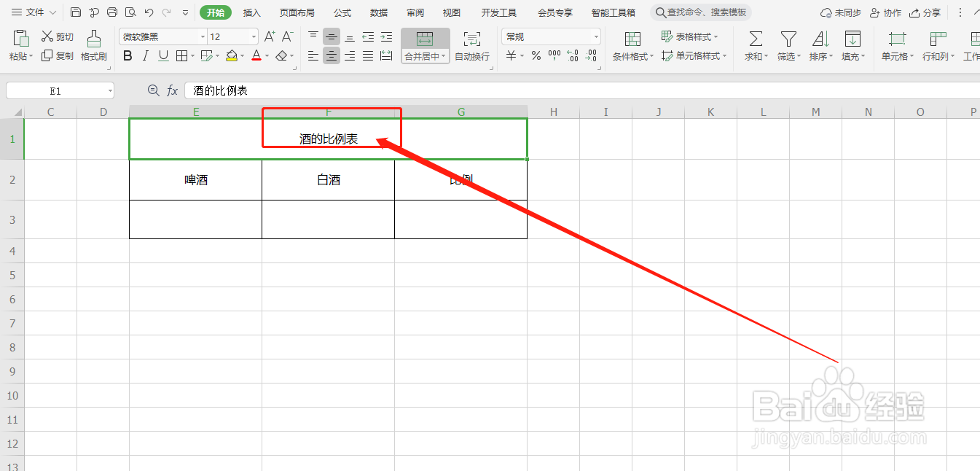Increase decimal places
980x471 pixels.
(x=573, y=55)
